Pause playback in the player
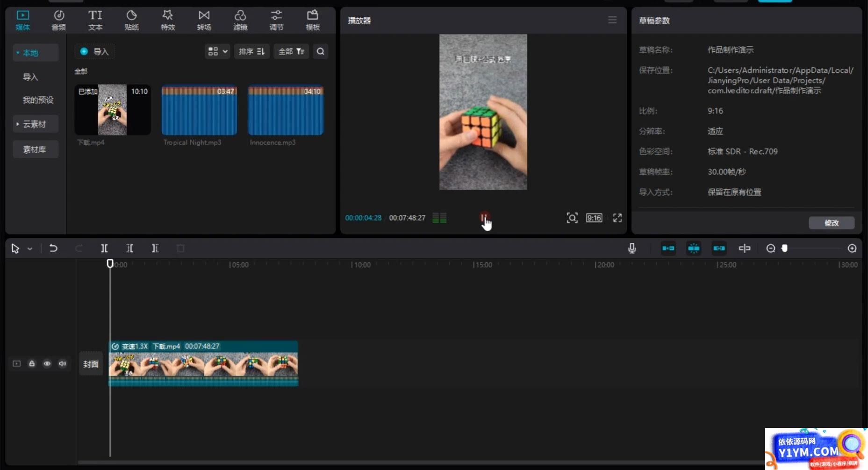868x470 pixels. [484, 218]
